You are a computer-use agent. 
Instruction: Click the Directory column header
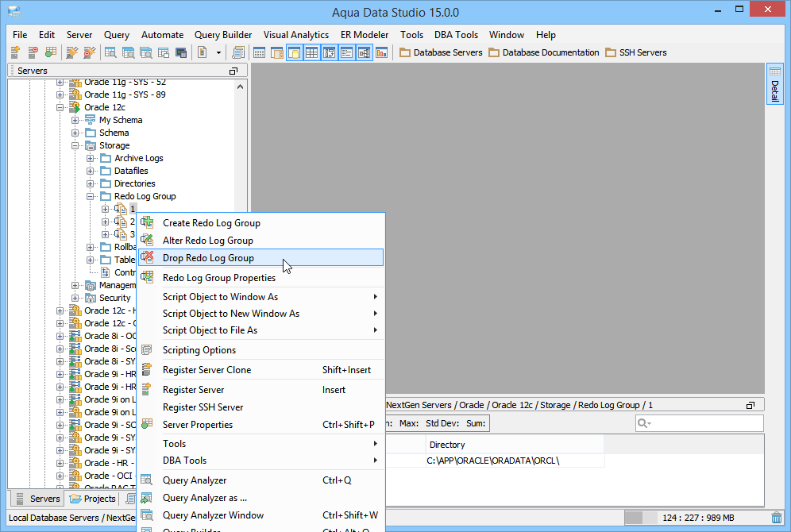515,445
